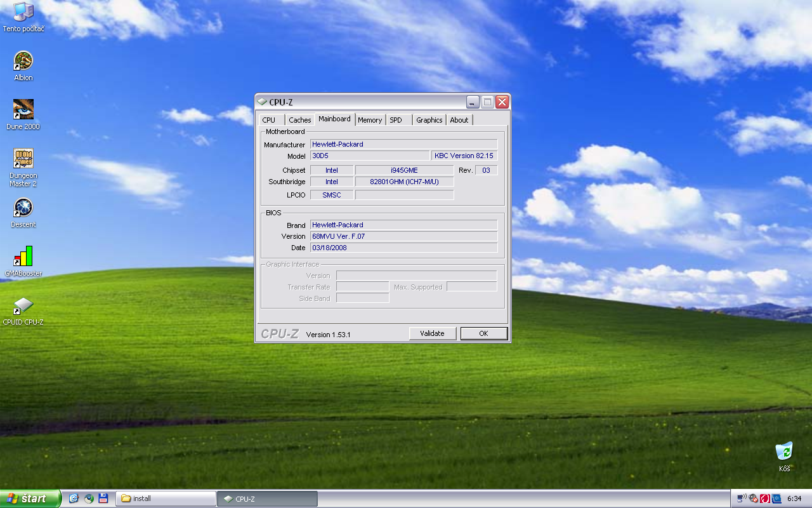Viewport: 812px width, 508px height.
Task: Click the OK button in CPU-Z
Action: coord(483,333)
